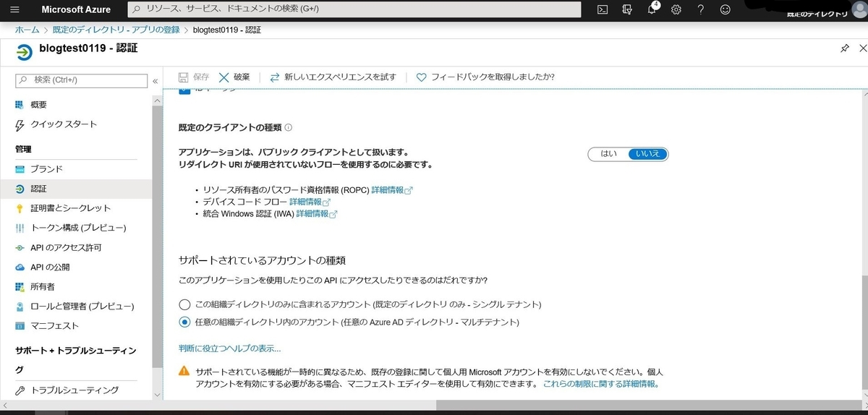
Task: Click the 保存 toolbar button
Action: click(x=194, y=77)
